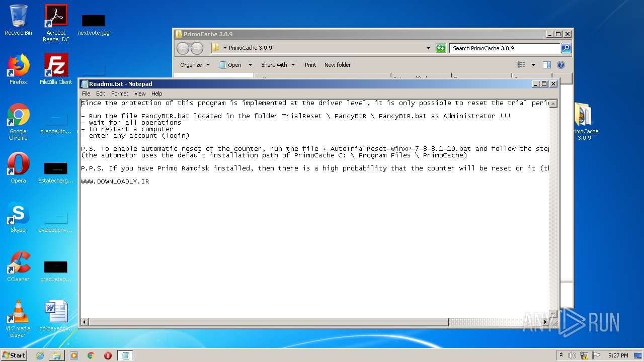This screenshot has height=362, width=644.
Task: Launch Firefox desktop shortcut
Action: coord(18,69)
